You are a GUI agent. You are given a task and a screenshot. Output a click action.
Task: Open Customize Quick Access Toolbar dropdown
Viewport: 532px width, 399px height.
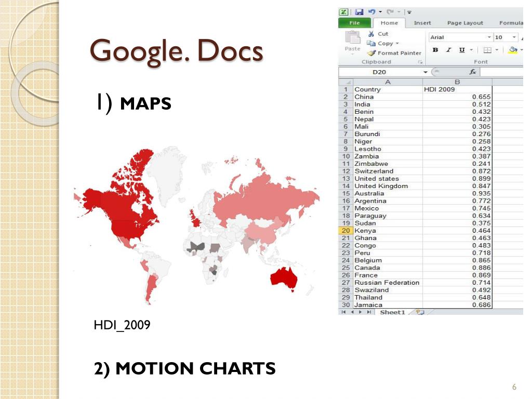(409, 12)
